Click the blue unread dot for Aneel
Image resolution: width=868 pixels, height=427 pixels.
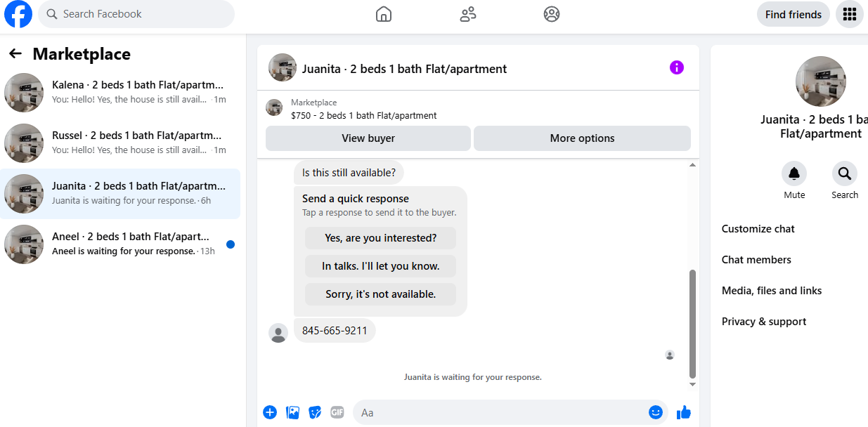click(231, 244)
